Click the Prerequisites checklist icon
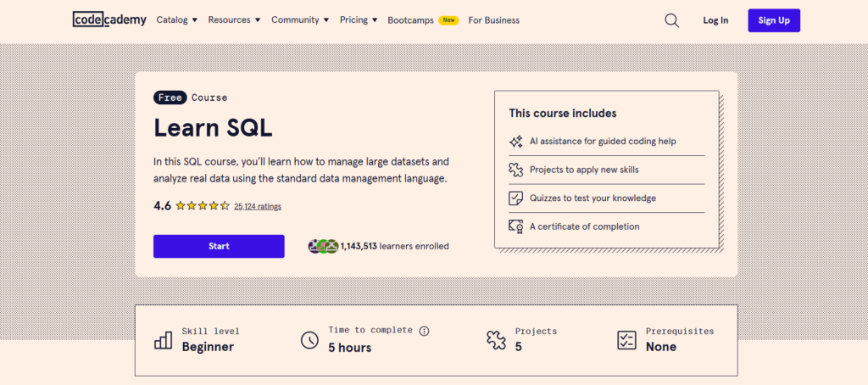Viewport: 868px width, 385px height. (626, 340)
